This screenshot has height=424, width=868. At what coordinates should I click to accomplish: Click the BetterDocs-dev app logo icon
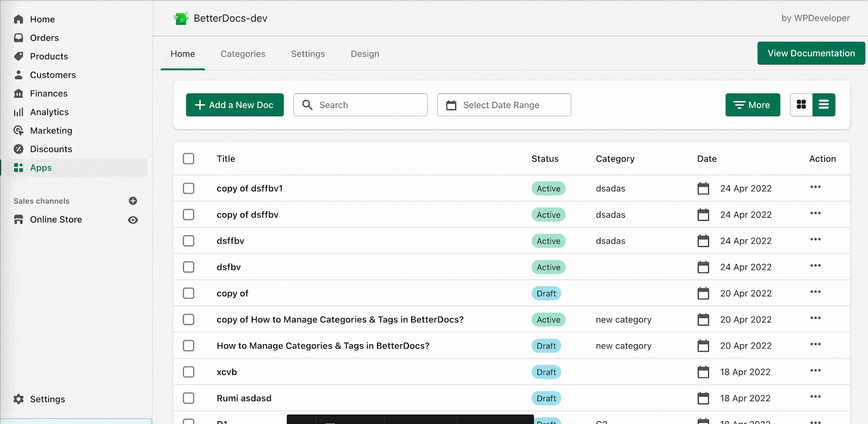click(x=181, y=18)
